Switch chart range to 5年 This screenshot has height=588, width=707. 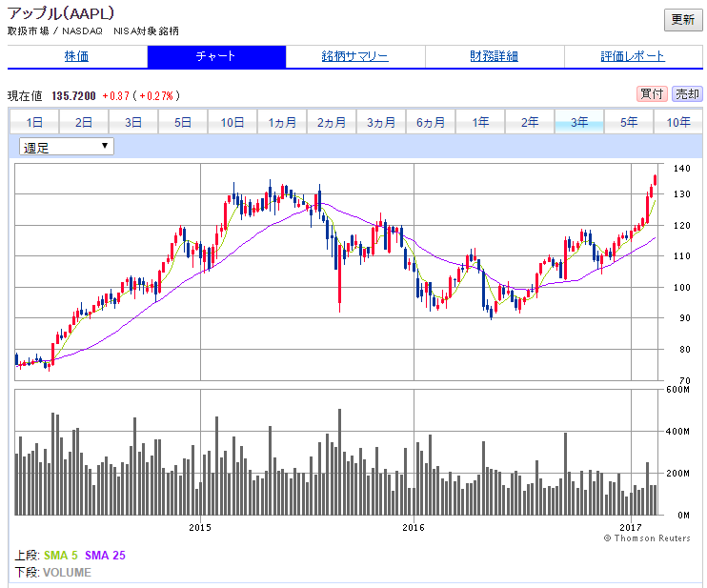click(629, 122)
